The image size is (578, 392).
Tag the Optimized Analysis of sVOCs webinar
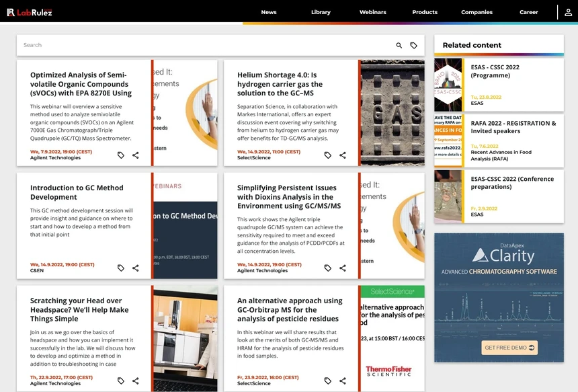tap(121, 155)
